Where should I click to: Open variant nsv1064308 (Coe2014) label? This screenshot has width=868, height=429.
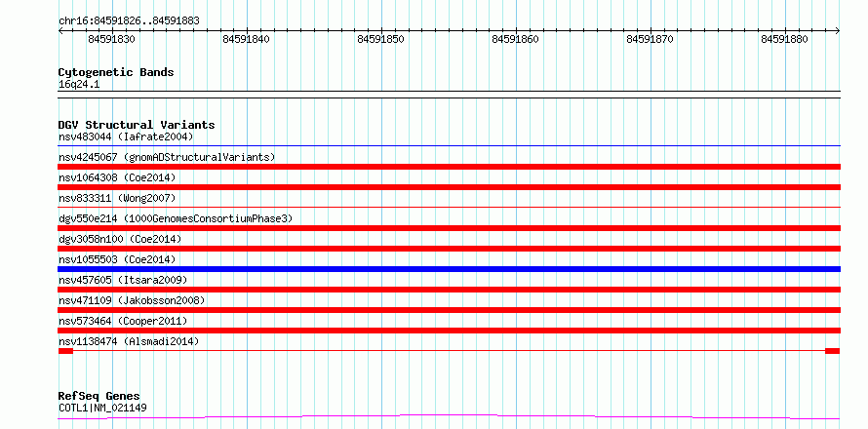117,177
